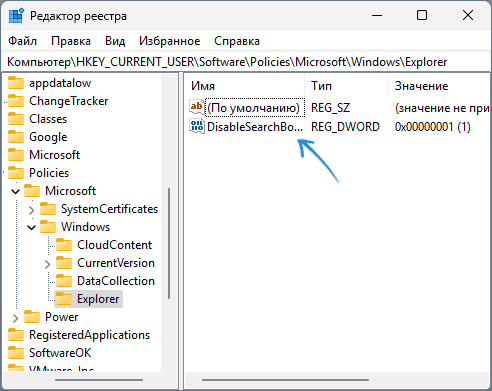Select the (По умолчанию) value name
This screenshot has width=492, height=391.
255,108
